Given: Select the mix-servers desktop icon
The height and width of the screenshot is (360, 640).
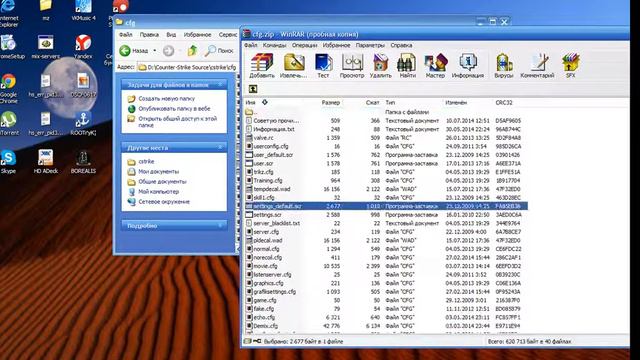Looking at the screenshot, I should coord(45,47).
